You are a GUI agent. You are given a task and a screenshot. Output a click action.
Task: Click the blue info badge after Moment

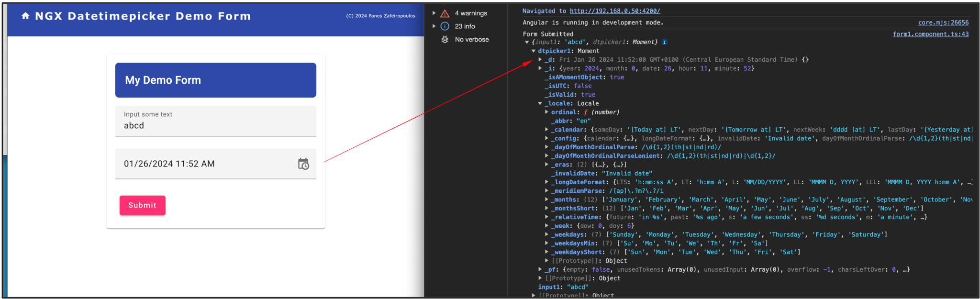pos(665,42)
